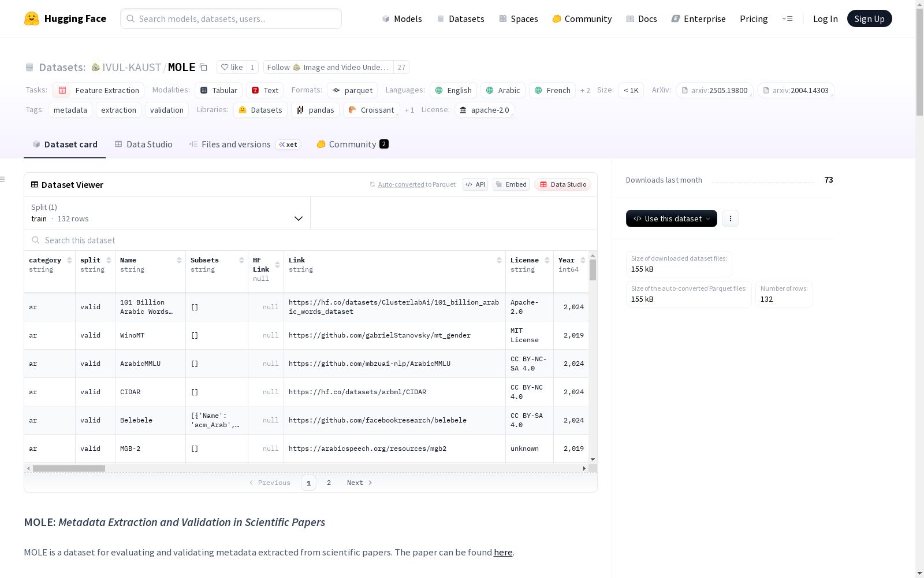Open arxiv:2505.19800 paper tag
Screen dimensions: 924x578
(714, 90)
